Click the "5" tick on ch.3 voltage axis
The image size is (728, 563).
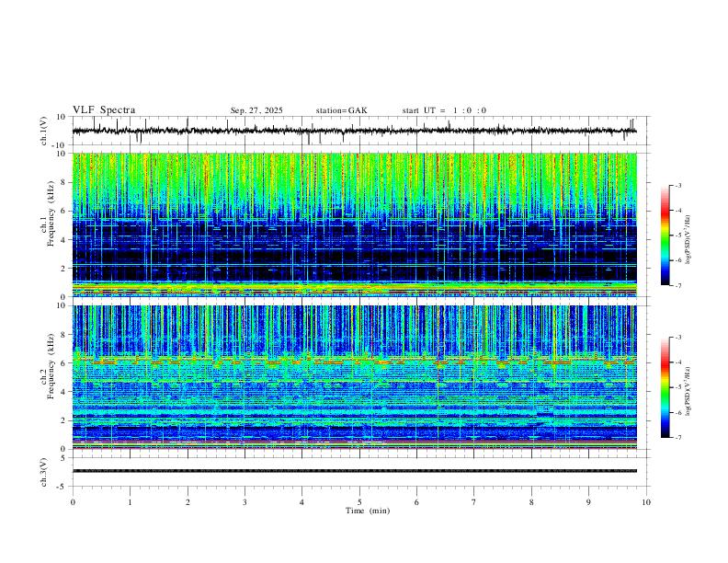(x=63, y=458)
